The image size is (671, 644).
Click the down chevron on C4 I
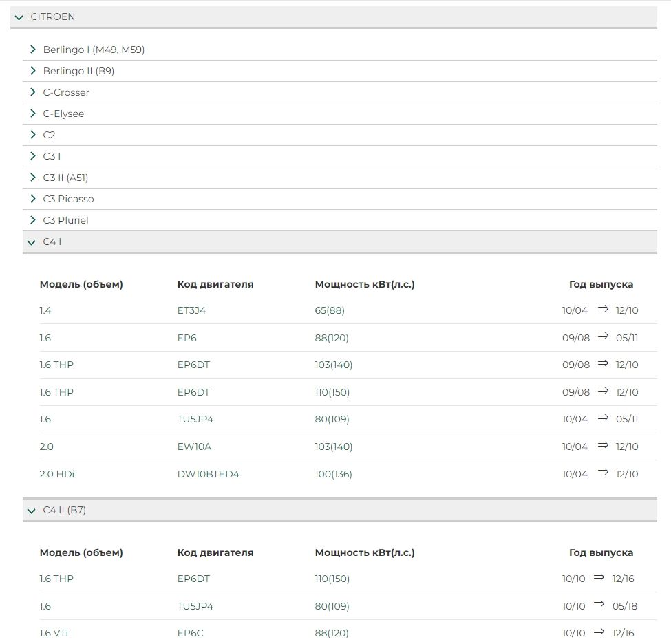pyautogui.click(x=31, y=242)
